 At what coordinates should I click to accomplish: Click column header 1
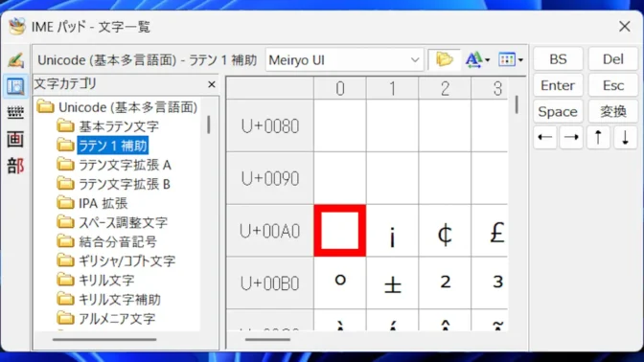(x=392, y=88)
